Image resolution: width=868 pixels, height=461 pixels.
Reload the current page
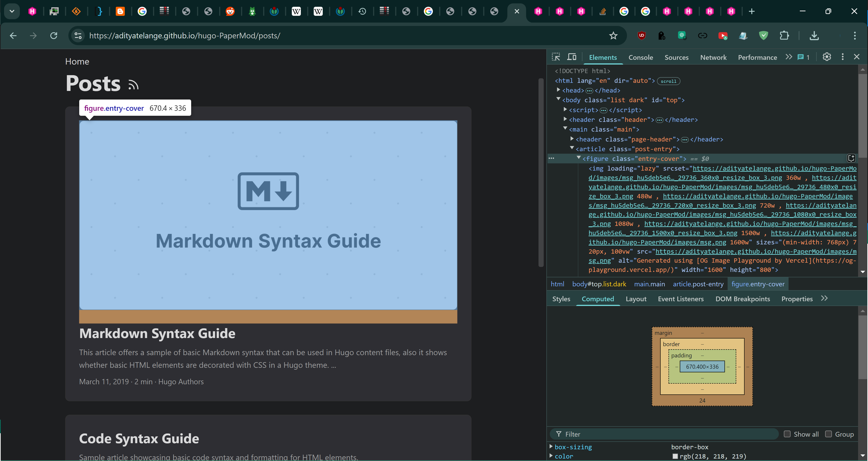[53, 35]
